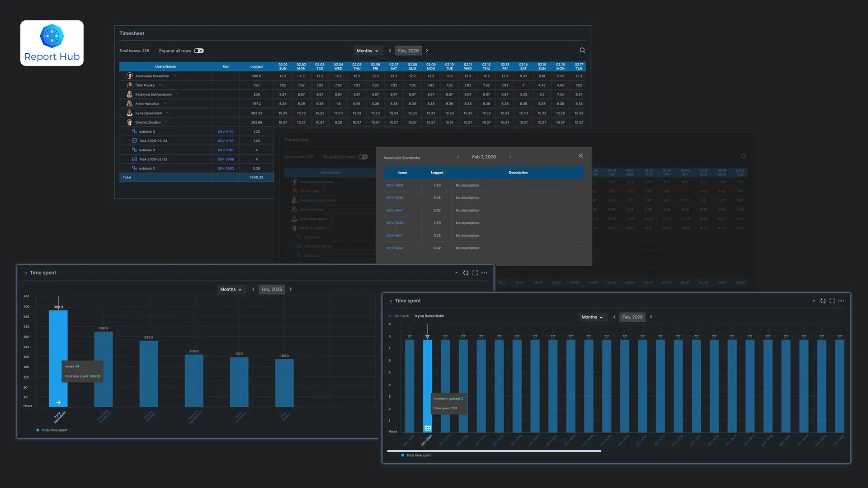
Task: Refresh the left Time spent chart
Action: (466, 273)
